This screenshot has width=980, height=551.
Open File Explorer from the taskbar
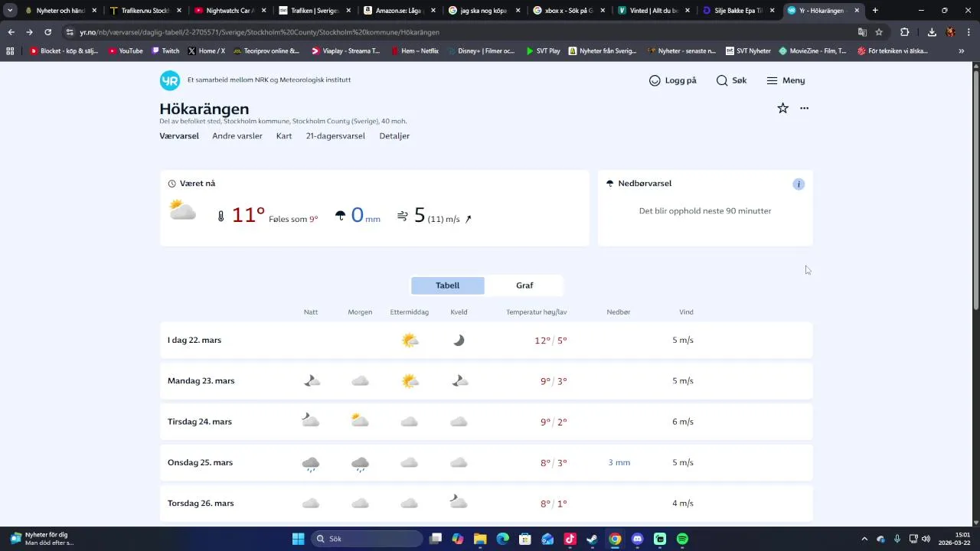coord(480,539)
